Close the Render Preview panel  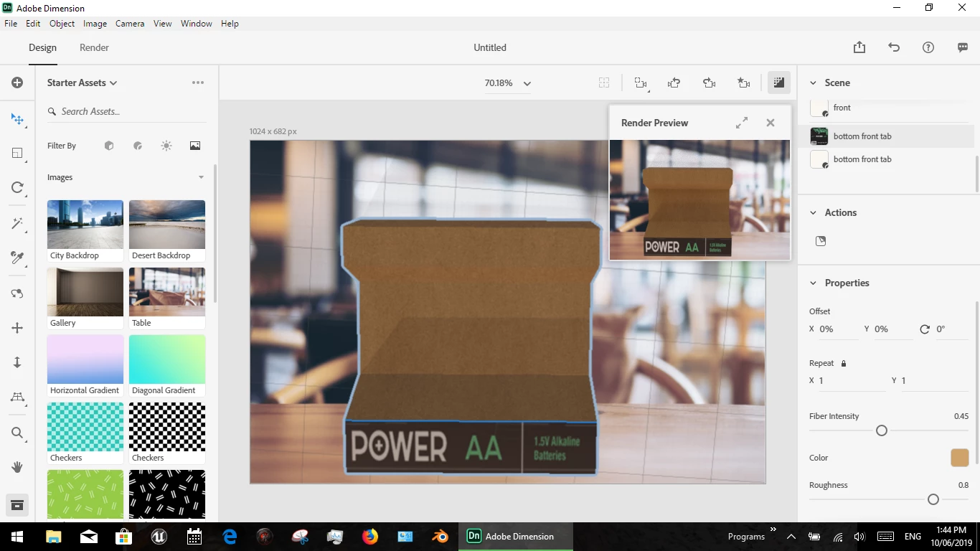click(771, 123)
